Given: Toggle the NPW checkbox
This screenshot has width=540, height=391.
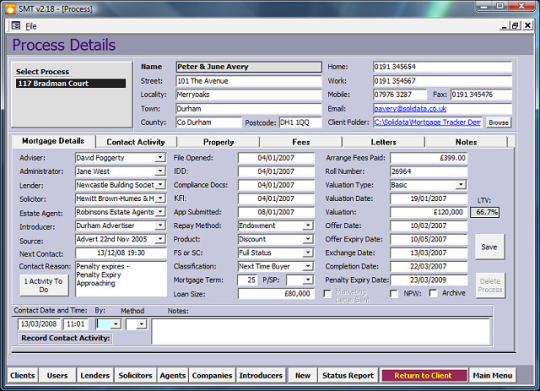Looking at the screenshot, I should pos(394,294).
